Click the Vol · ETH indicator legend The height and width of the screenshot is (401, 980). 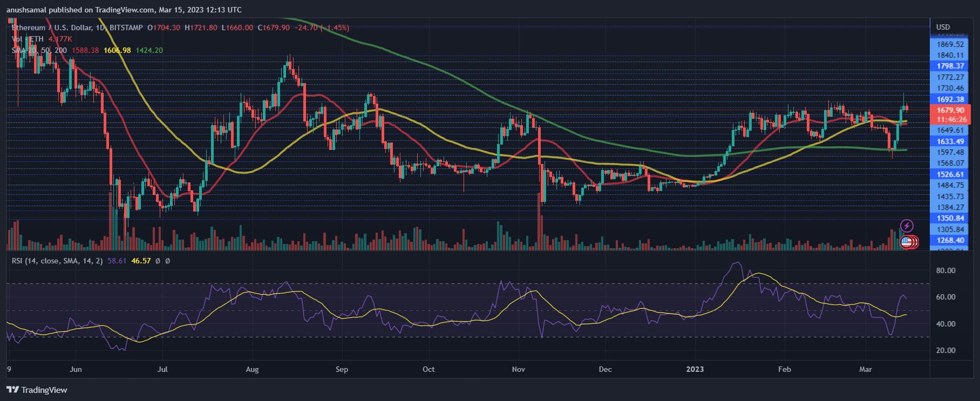(x=28, y=39)
